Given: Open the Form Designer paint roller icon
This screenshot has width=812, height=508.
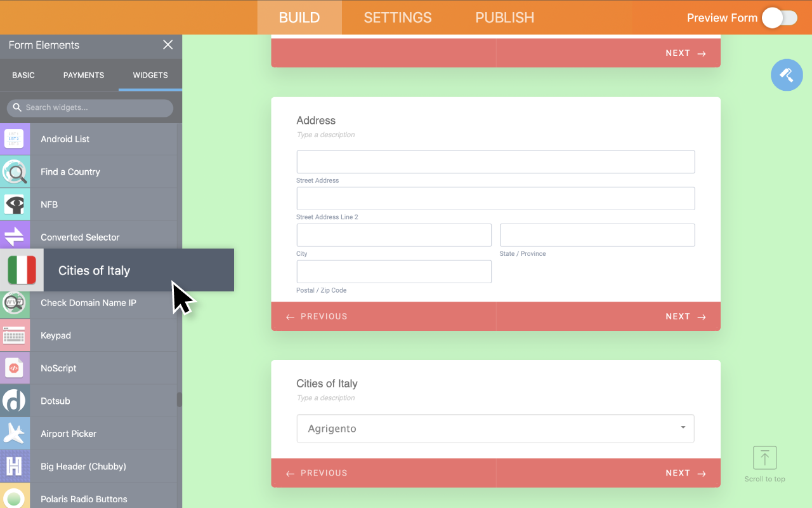Looking at the screenshot, I should click(787, 75).
